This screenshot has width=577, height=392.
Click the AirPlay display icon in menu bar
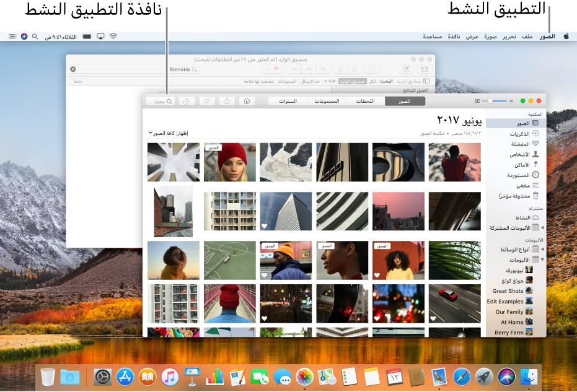100,37
